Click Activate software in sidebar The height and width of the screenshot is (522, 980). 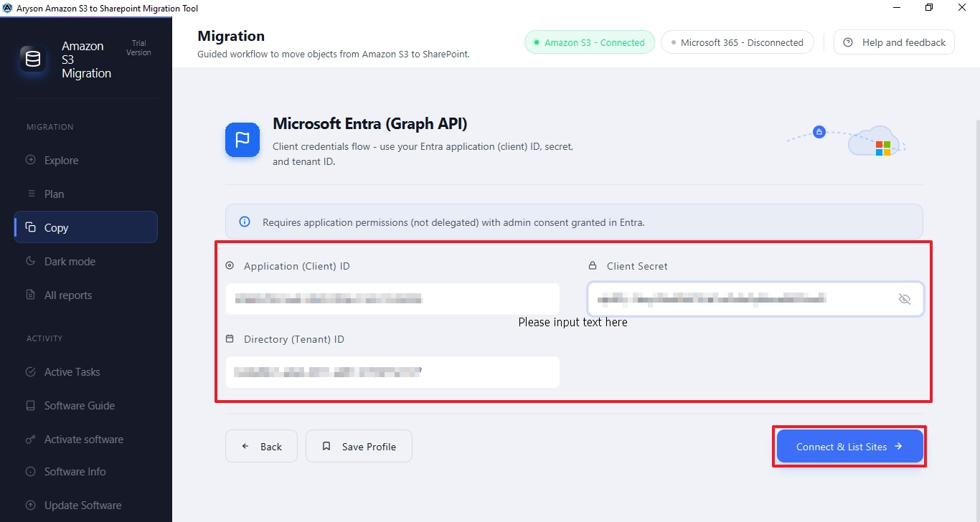coord(85,439)
